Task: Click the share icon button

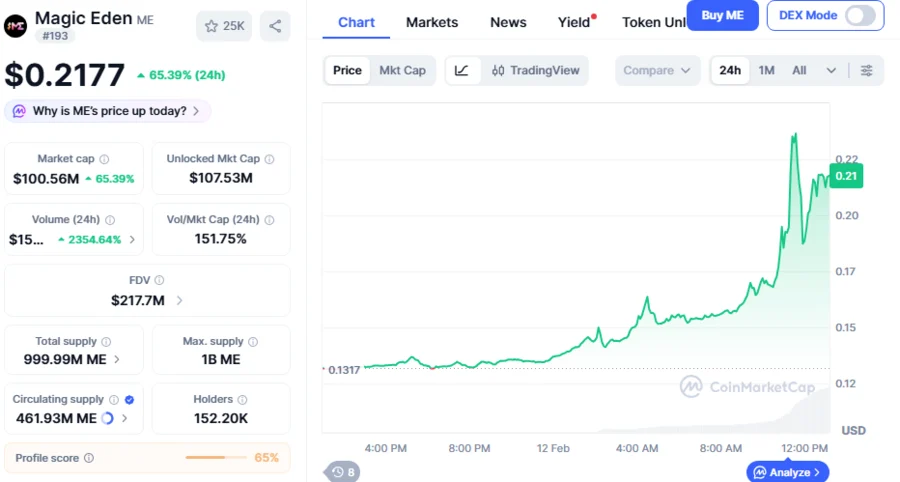Action: [x=275, y=26]
